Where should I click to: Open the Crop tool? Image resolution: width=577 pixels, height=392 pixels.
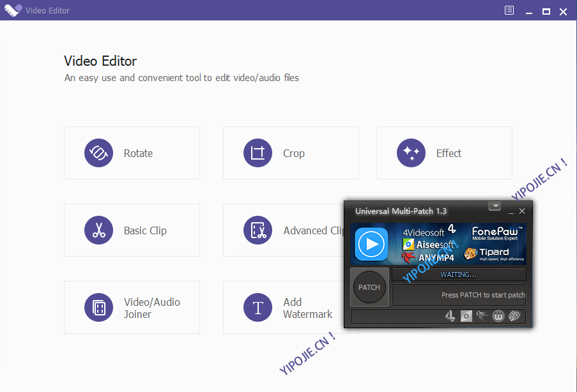291,153
